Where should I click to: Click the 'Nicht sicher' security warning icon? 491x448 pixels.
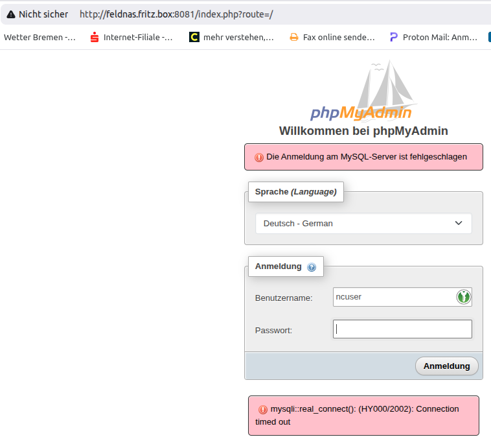click(11, 14)
